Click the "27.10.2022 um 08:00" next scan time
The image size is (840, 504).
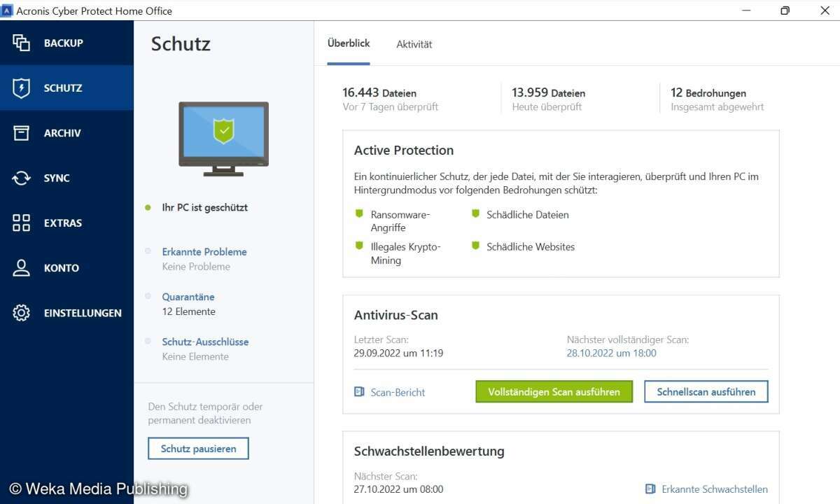coord(398,489)
